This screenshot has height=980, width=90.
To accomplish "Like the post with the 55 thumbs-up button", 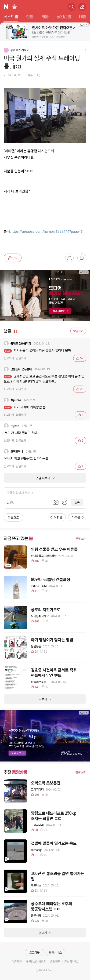I will click(x=13, y=258).
